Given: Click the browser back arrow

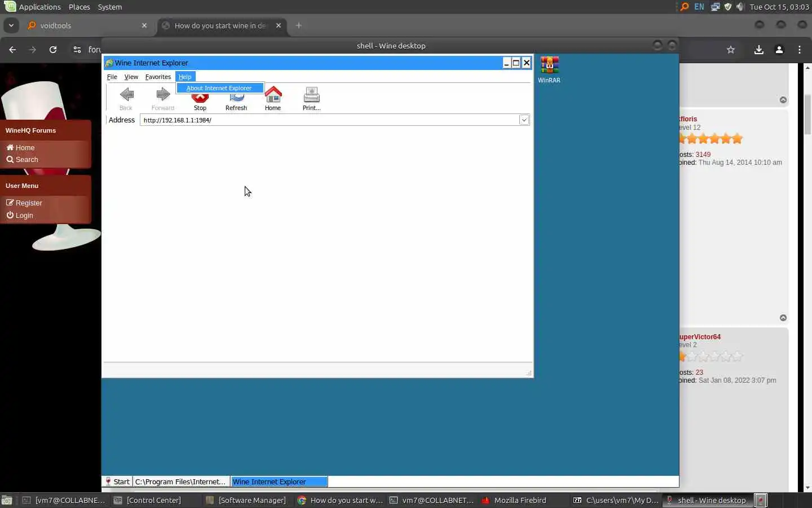Looking at the screenshot, I should (x=12, y=50).
